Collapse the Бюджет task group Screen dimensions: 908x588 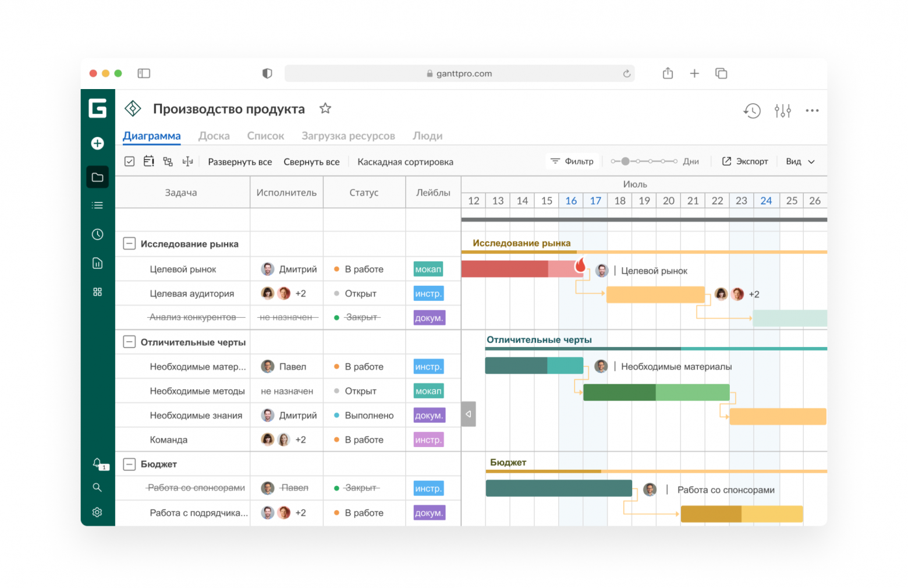(129, 464)
